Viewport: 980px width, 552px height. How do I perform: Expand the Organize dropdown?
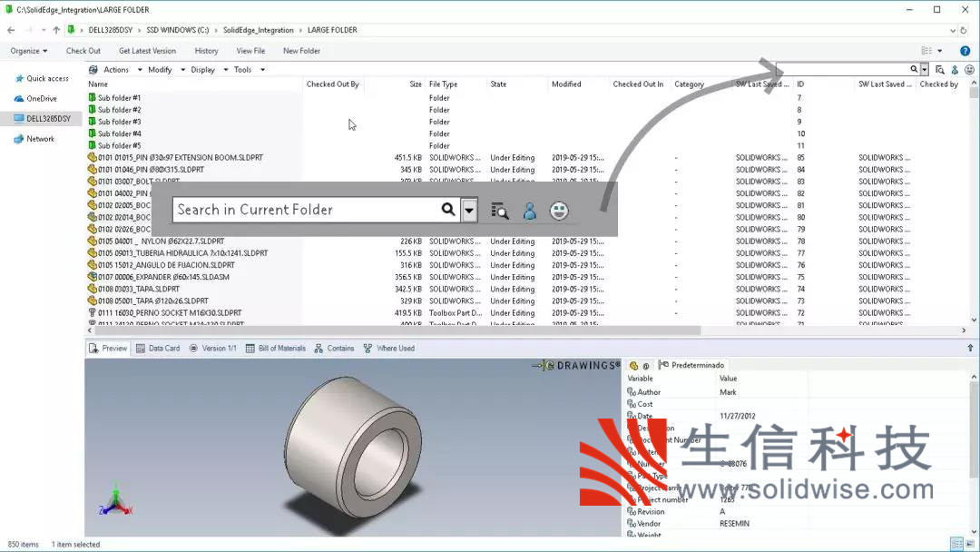(x=29, y=51)
